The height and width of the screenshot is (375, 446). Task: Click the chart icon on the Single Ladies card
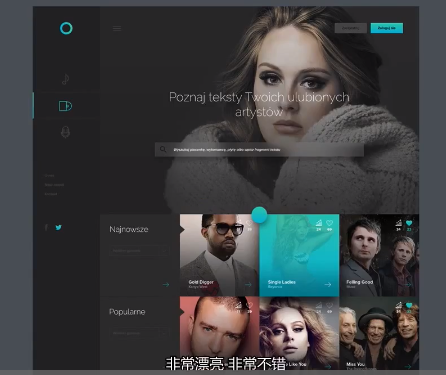click(319, 223)
